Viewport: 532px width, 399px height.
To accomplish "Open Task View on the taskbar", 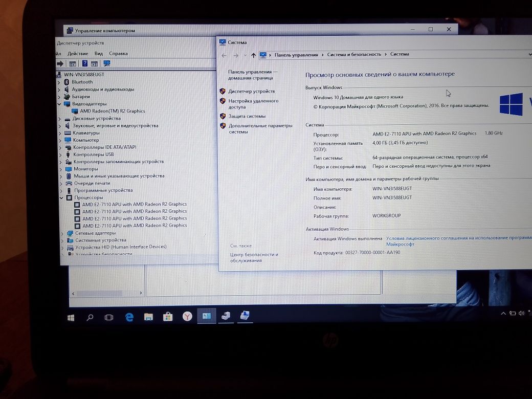I will click(109, 318).
